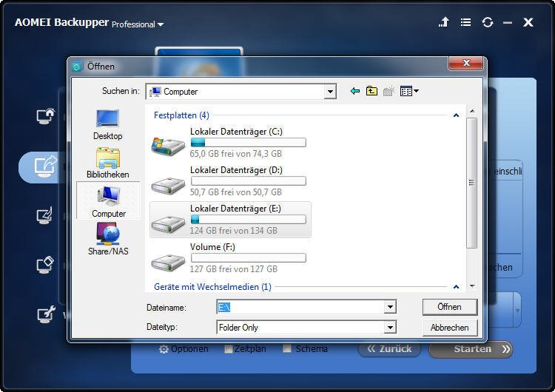Select Share/NAS in places sidebar

point(108,239)
